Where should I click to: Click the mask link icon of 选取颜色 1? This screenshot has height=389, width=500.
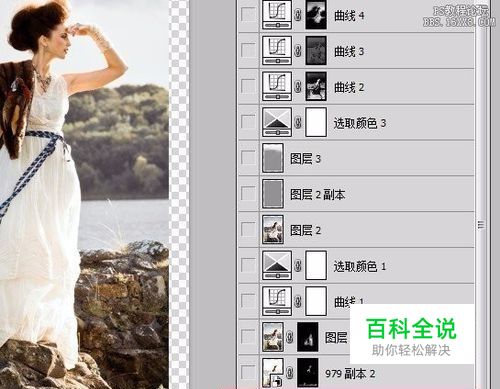pos(298,266)
